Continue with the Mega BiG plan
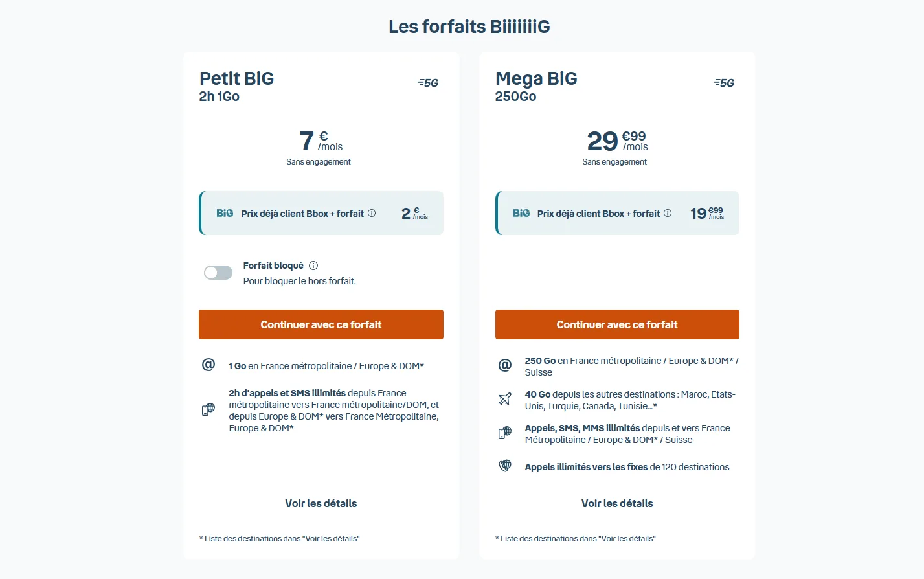The width and height of the screenshot is (924, 579). point(617,324)
